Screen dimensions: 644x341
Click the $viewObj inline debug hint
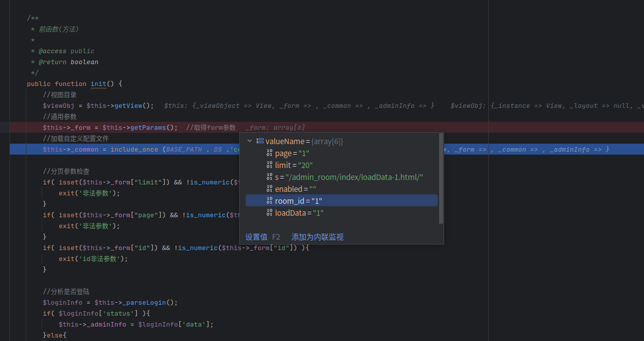pyautogui.click(x=547, y=106)
